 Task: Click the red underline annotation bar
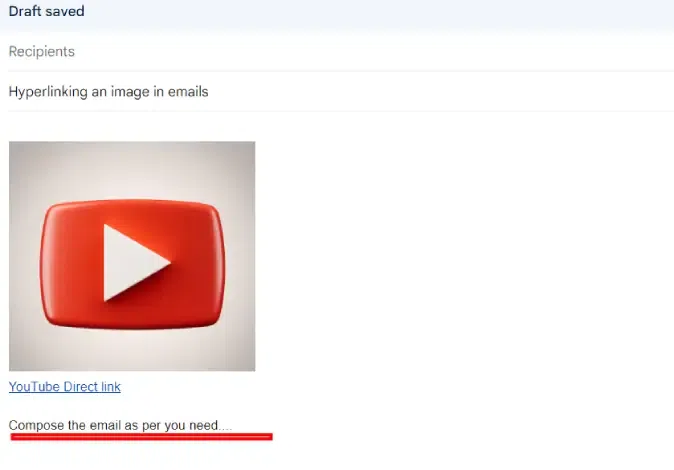pyautogui.click(x=142, y=437)
